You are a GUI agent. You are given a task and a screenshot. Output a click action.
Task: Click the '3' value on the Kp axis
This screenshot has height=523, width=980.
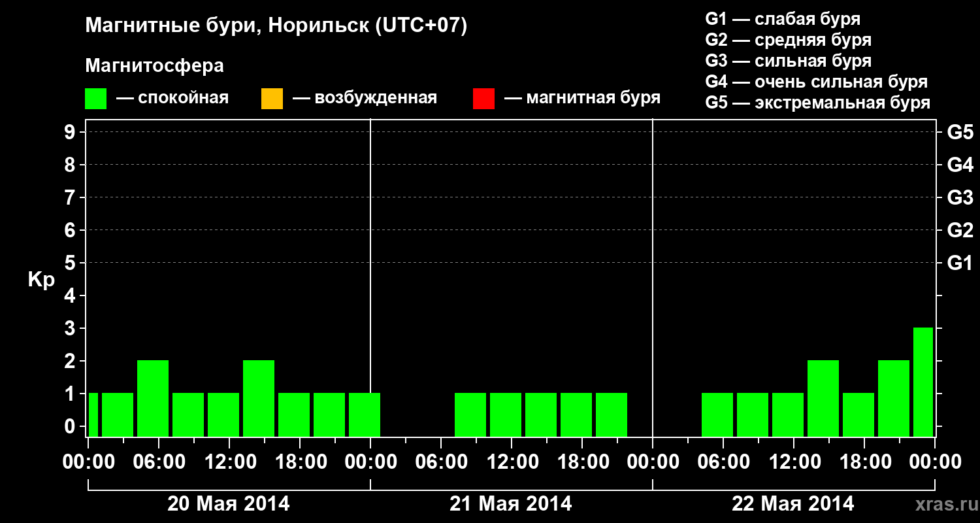coord(71,329)
